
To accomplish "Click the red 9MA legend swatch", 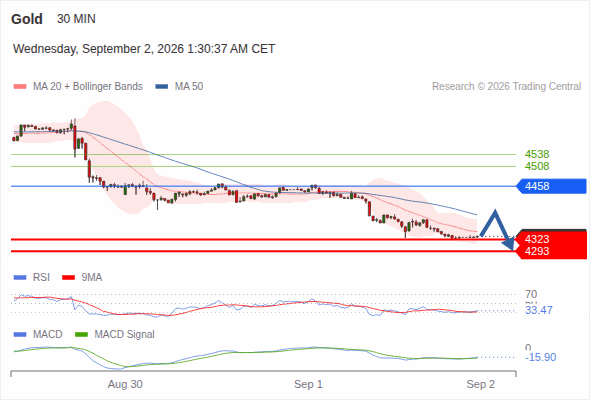I will pos(68,278).
